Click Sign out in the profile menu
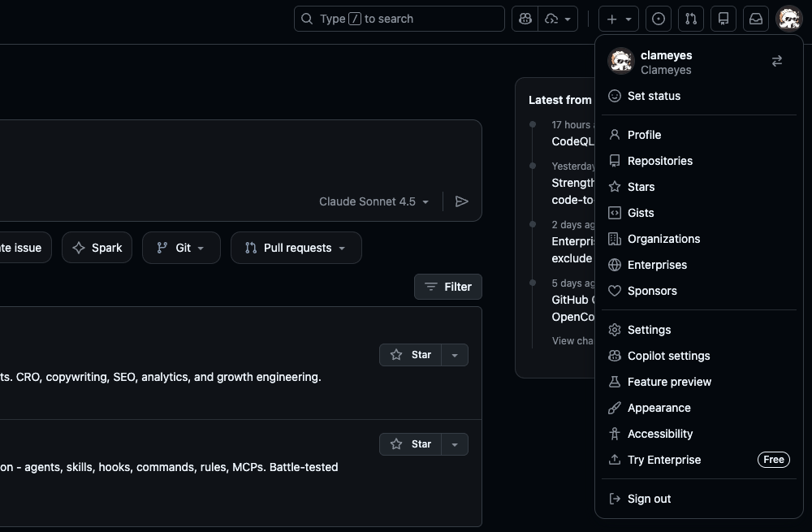The width and height of the screenshot is (812, 532). (649, 499)
